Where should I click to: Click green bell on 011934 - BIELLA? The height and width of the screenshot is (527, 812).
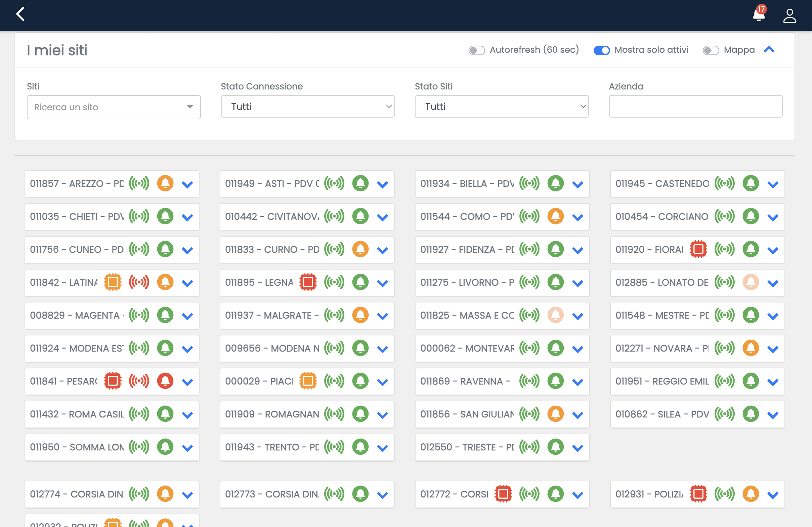click(x=555, y=183)
